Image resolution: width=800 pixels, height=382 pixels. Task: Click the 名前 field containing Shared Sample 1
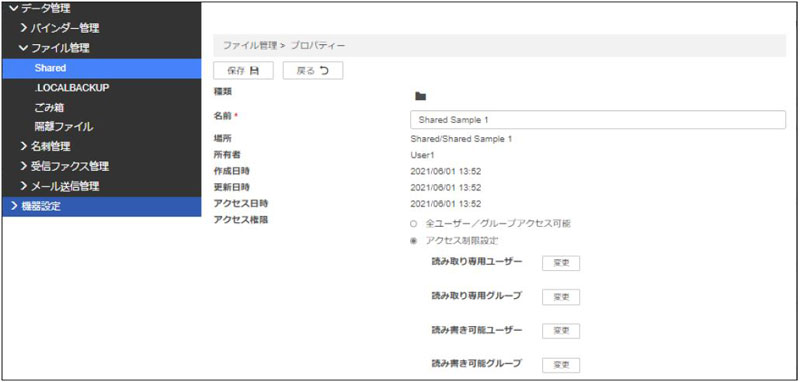[598, 119]
